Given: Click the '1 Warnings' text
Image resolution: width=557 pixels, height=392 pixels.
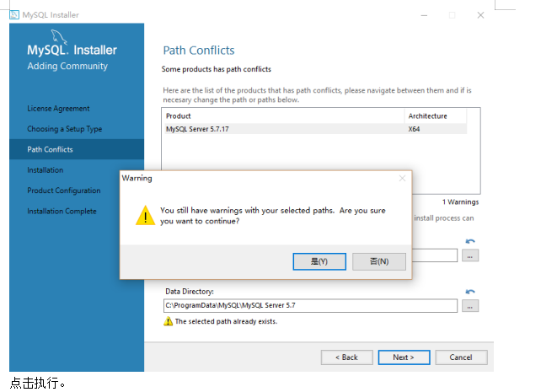Looking at the screenshot, I should 460,201.
